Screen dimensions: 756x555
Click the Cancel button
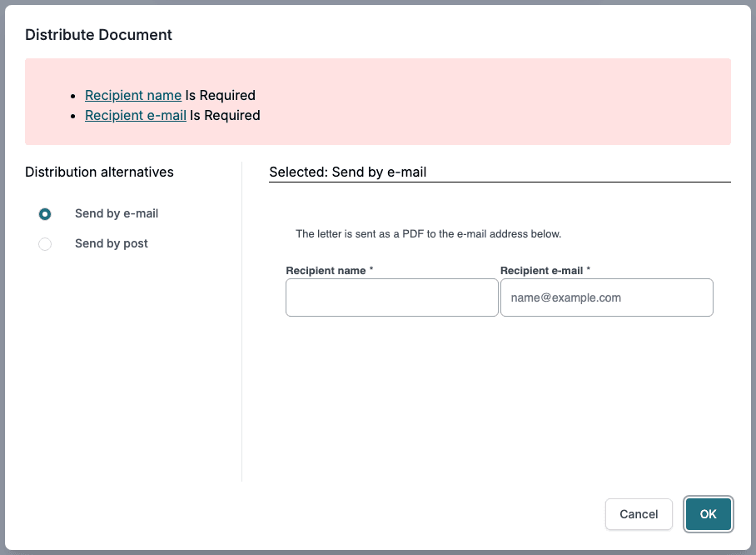point(639,514)
